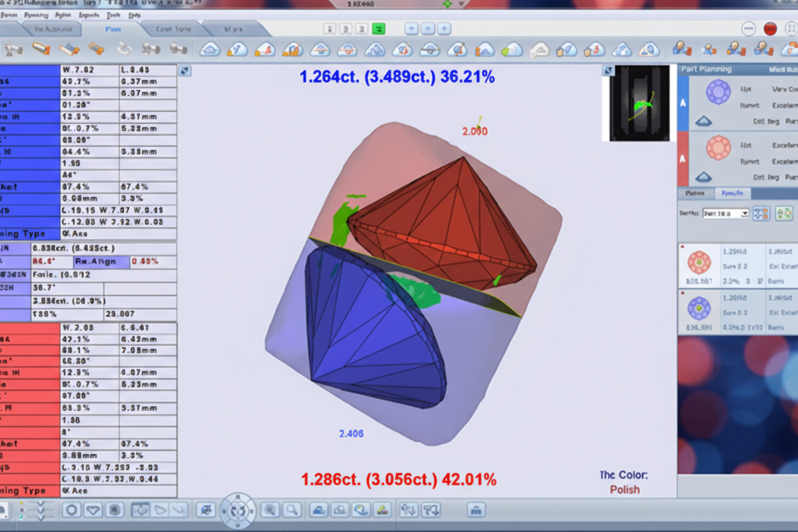The image size is (798, 532).
Task: Click the printer icon in bottom toolbar
Action: coord(474,510)
